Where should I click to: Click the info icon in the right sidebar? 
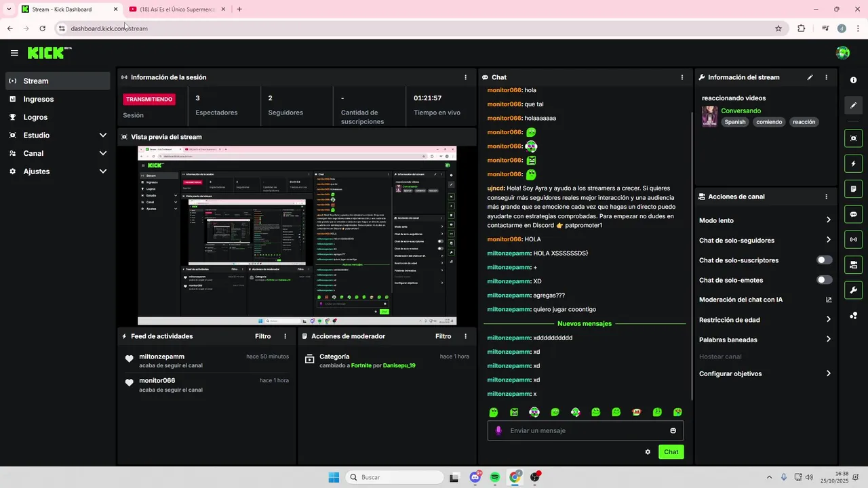(x=853, y=80)
